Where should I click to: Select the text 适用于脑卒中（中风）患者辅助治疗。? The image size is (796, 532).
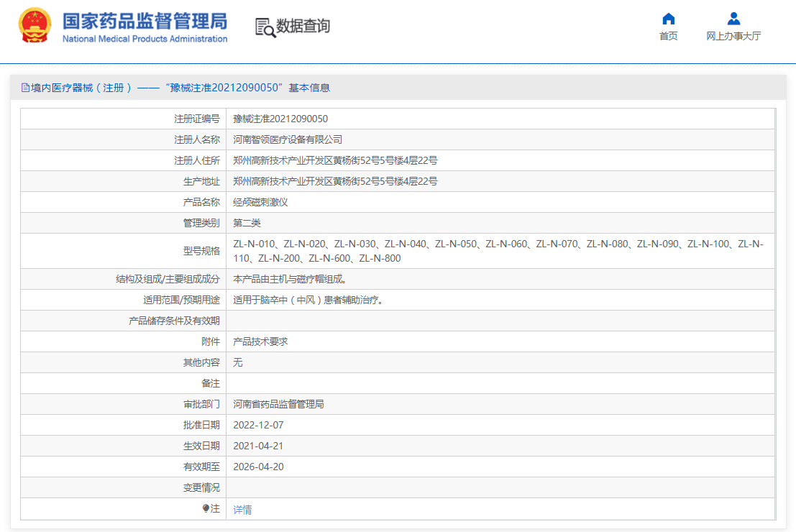[x=308, y=300]
